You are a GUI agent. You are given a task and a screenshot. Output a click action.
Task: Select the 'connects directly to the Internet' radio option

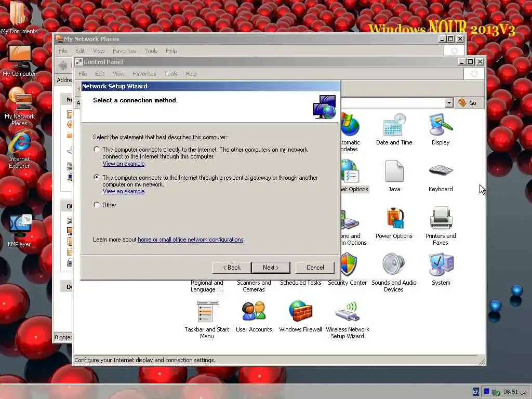point(97,149)
